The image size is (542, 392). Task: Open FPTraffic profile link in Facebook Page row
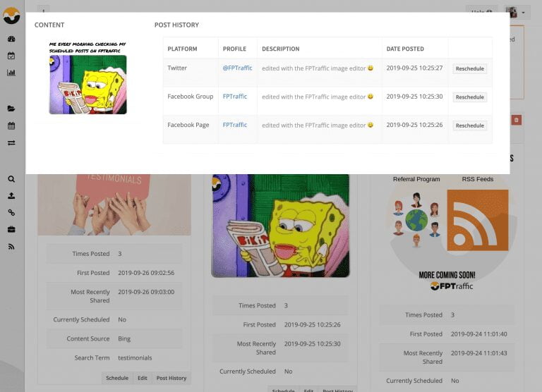[235, 125]
